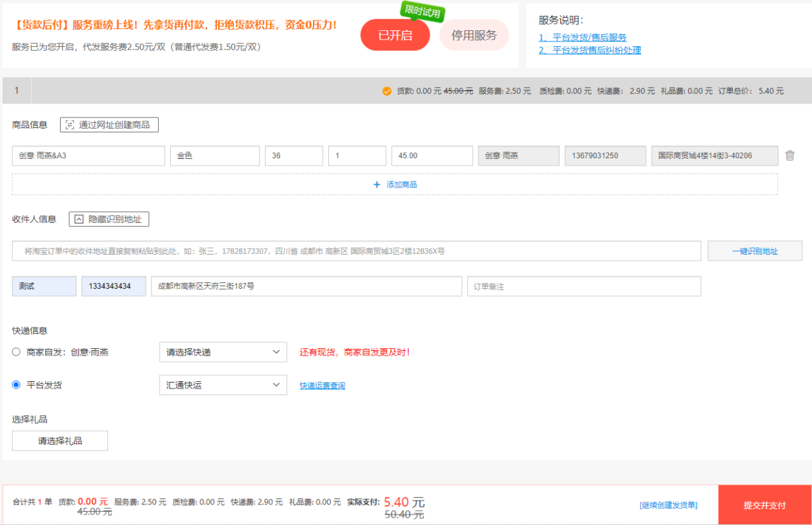Viewport: 812px width, 525px height.
Task: Click the 【货款后付】 orange banner headline
Action: click(175, 25)
